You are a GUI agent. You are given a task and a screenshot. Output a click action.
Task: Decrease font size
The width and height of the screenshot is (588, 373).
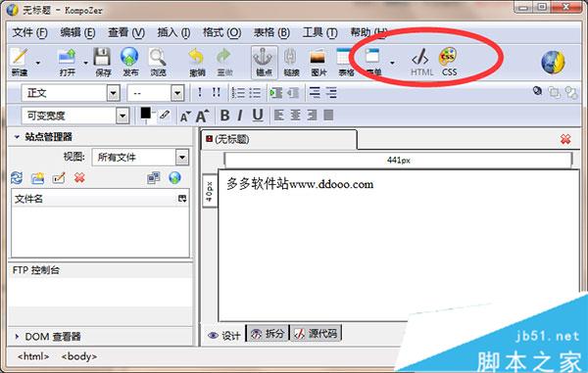pyautogui.click(x=185, y=117)
